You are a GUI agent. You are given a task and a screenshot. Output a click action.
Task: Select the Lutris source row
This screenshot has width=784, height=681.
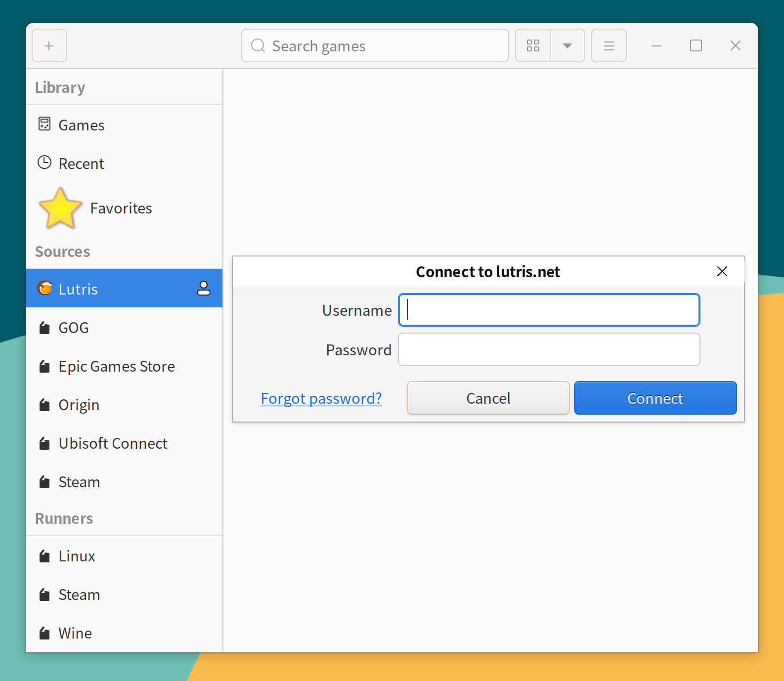[124, 288]
